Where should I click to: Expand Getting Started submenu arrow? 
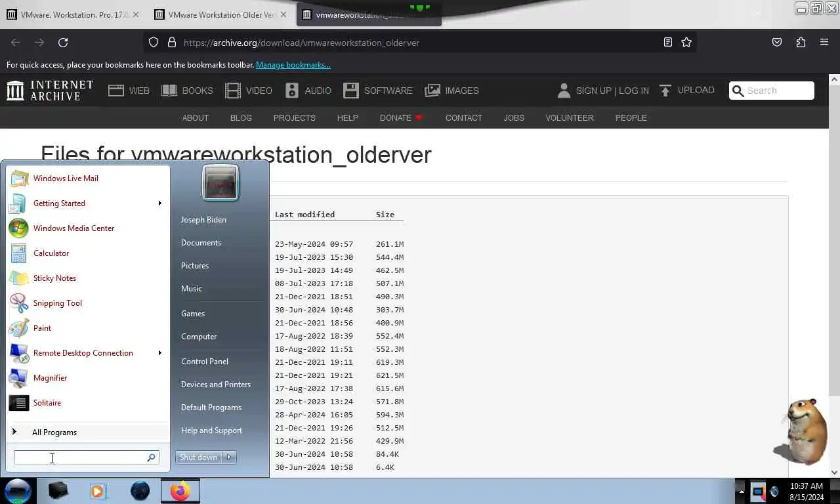159,203
